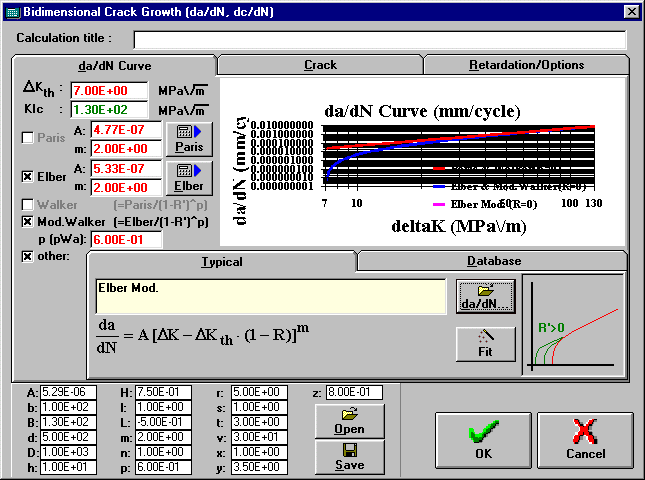Image resolution: width=645 pixels, height=480 pixels.
Task: Toggle the Mod.Walker checkbox
Action: 28,221
